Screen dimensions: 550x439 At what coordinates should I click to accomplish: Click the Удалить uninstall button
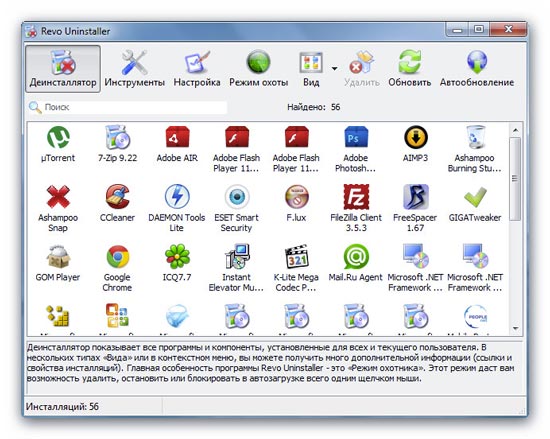pyautogui.click(x=362, y=69)
